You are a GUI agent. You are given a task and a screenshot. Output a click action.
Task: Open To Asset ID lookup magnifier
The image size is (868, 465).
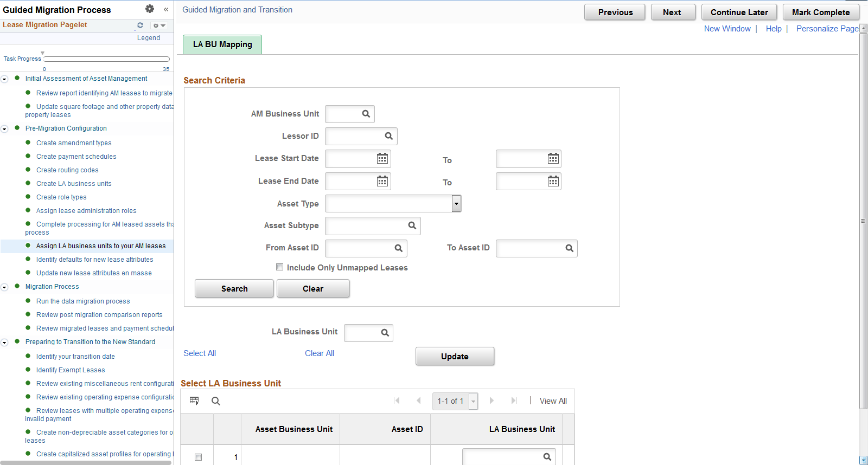[x=570, y=248]
